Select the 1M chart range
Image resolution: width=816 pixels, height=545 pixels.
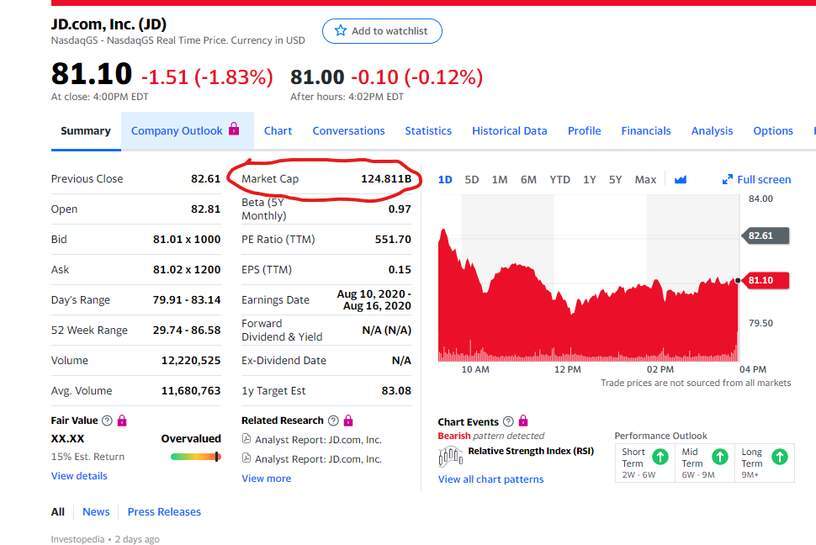pyautogui.click(x=500, y=180)
